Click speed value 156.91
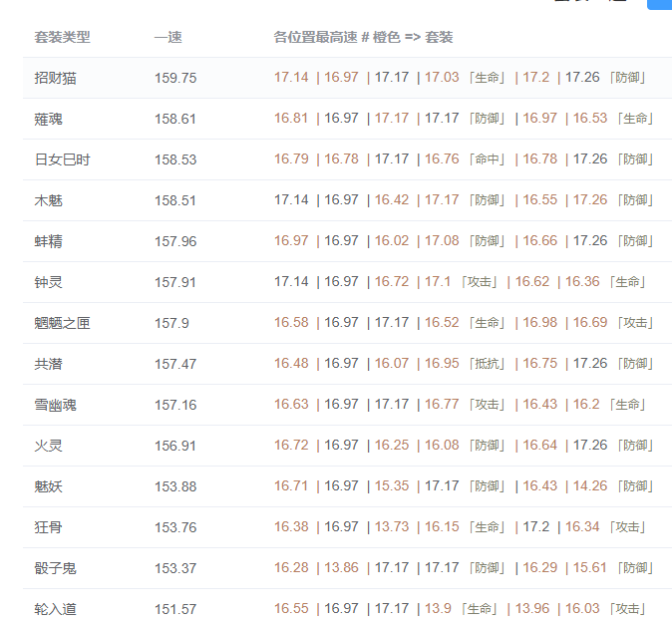 [175, 446]
